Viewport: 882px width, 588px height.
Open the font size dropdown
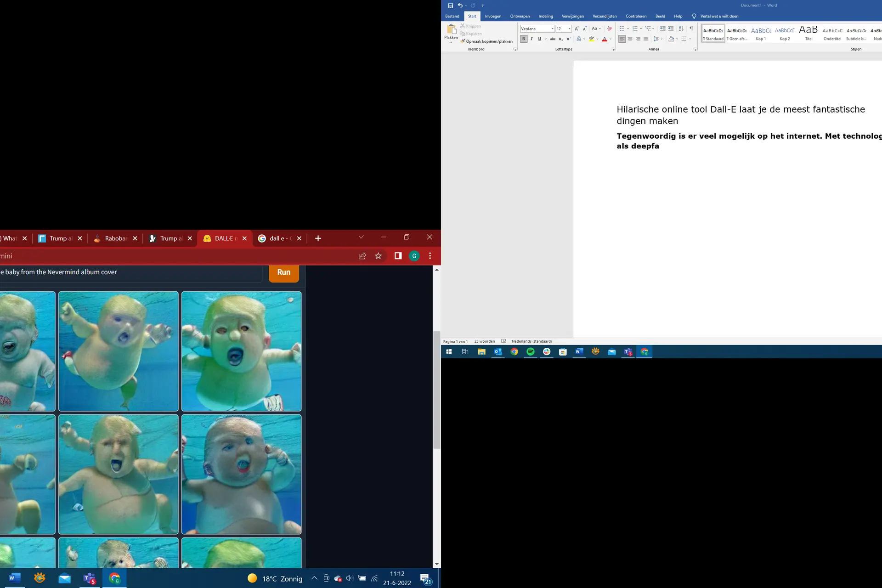(569, 29)
